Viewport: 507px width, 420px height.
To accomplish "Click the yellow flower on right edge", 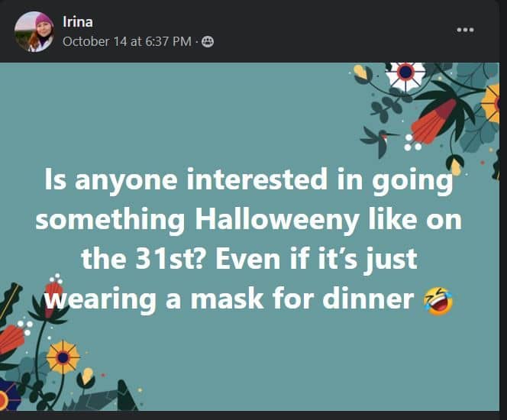I will 490,103.
